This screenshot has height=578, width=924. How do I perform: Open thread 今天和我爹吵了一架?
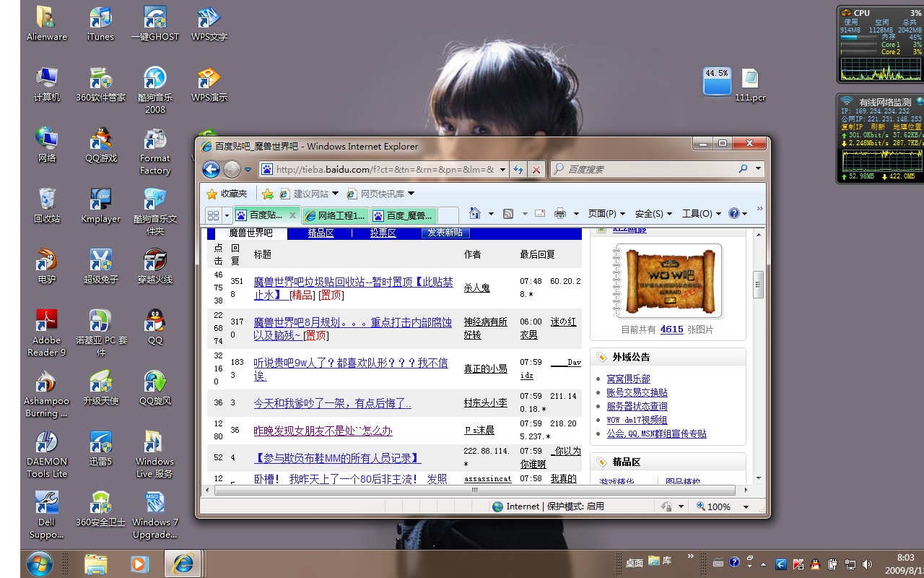click(332, 403)
